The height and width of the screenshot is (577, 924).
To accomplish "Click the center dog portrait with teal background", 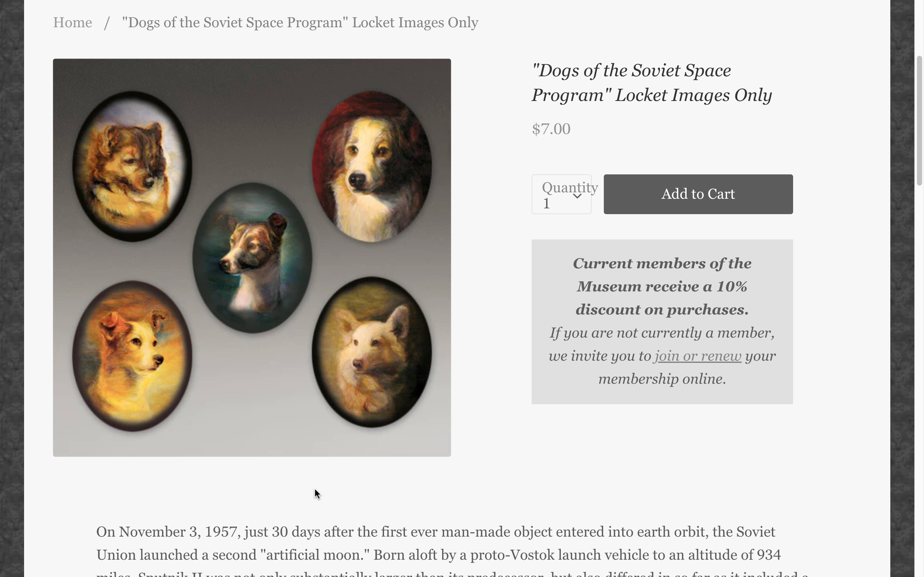I will (x=252, y=258).
